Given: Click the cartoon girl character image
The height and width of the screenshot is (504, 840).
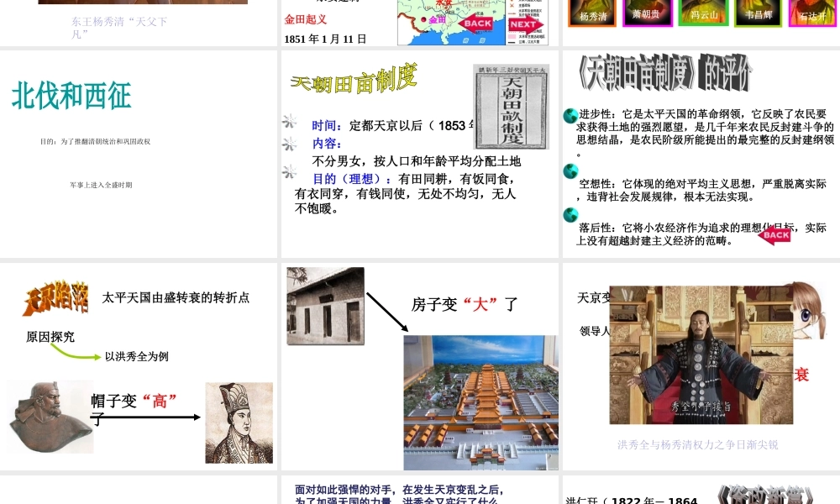Looking at the screenshot, I should point(809,311).
